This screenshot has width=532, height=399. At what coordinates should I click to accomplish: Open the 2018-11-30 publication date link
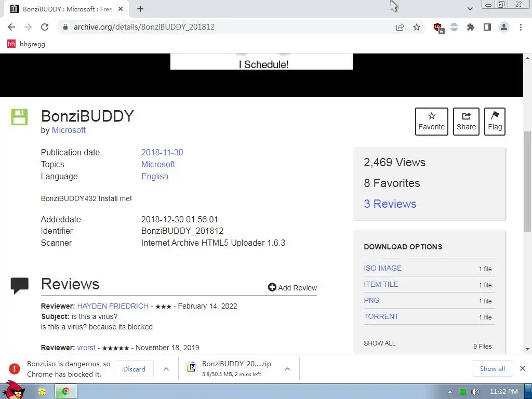162,152
